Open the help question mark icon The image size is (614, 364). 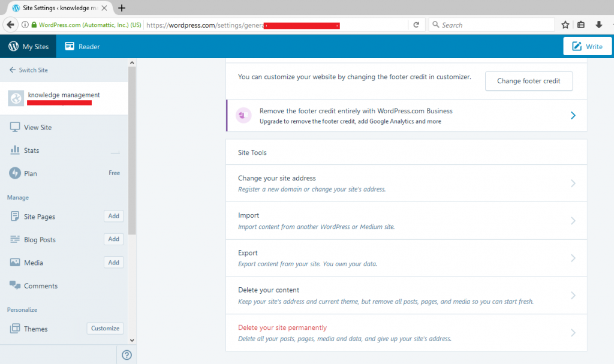pyautogui.click(x=127, y=355)
